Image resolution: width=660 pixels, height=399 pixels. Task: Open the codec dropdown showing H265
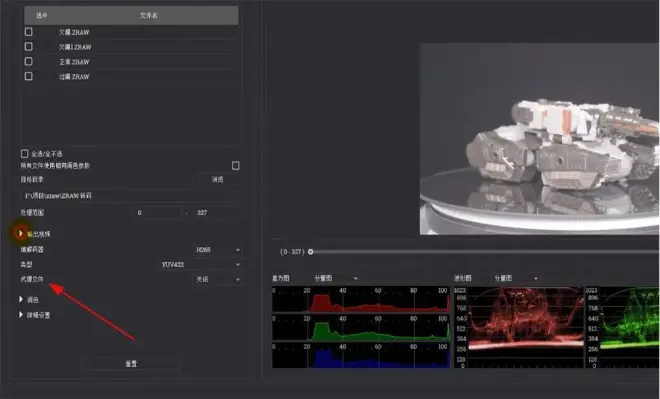[x=217, y=250]
